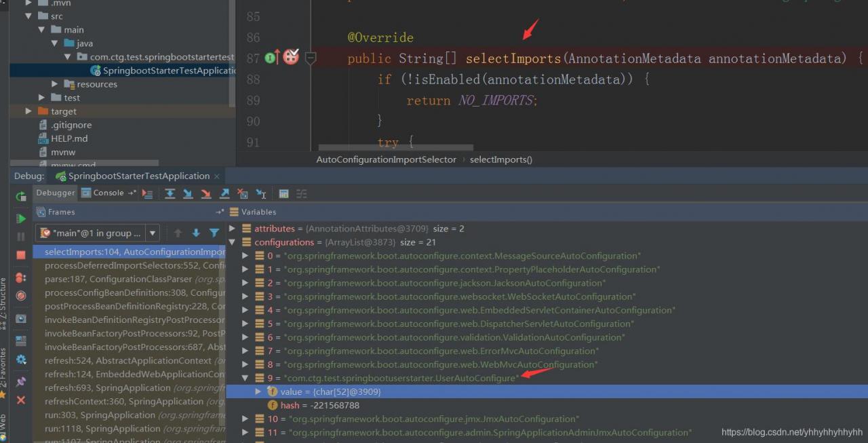Screen dimensions: 868x443
Task: Click the Step Into icon
Action: click(188, 194)
